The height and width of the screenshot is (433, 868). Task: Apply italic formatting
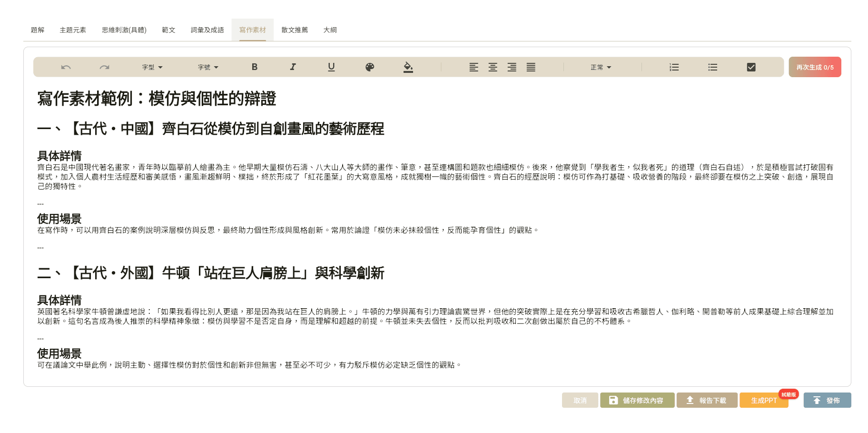(293, 67)
